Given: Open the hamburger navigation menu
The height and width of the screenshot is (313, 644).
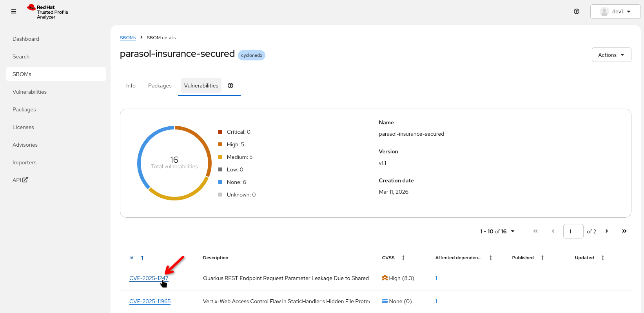Looking at the screenshot, I should coord(14,11).
